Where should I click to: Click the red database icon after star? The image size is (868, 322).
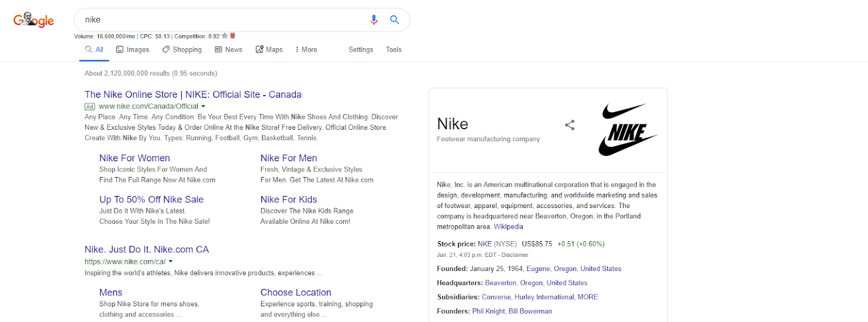(x=233, y=36)
